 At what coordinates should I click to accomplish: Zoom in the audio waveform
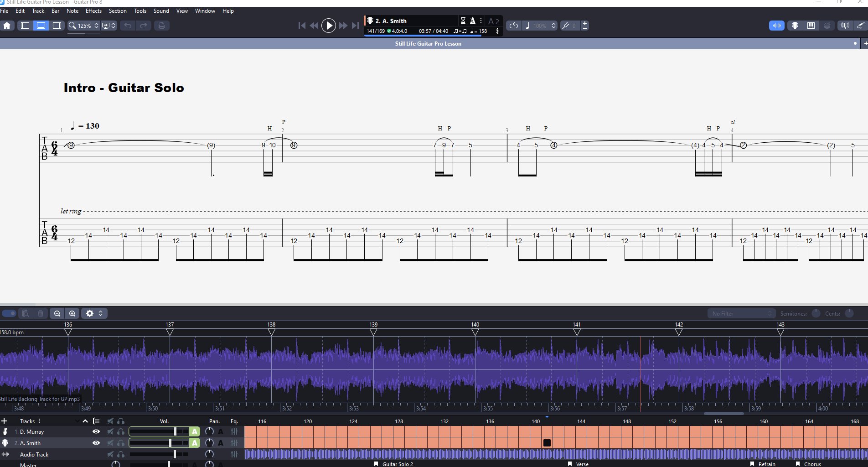click(72, 313)
